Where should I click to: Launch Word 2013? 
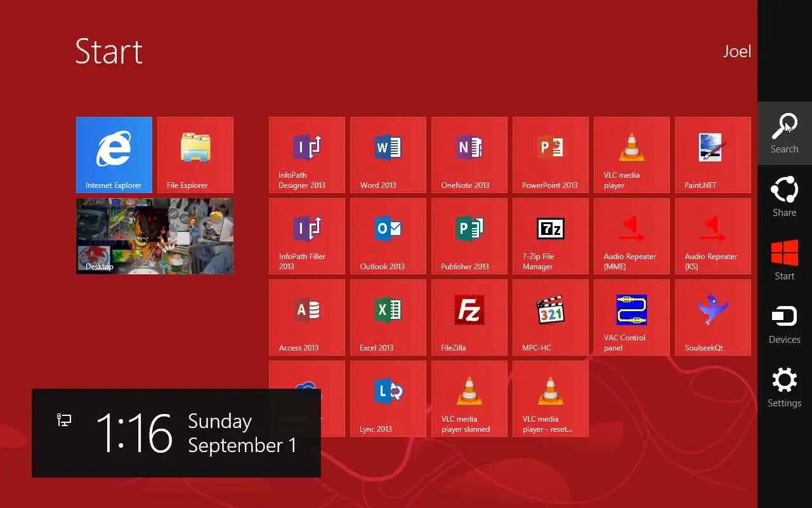click(x=388, y=155)
